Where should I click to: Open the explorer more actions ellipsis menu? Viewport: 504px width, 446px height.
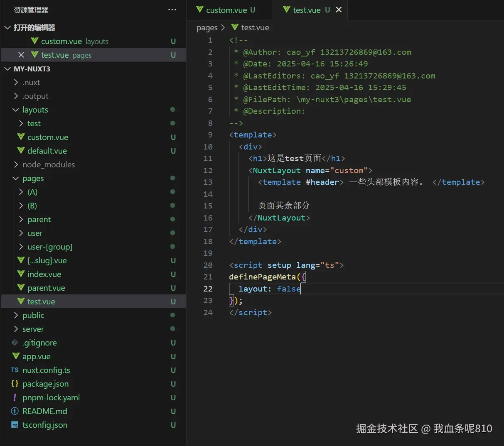pyautogui.click(x=172, y=10)
